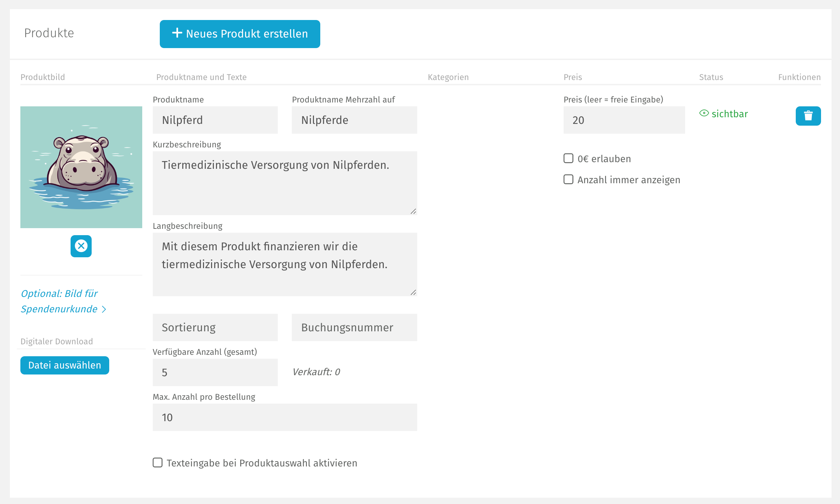
Task: Click Datei auswählen button
Action: pyautogui.click(x=65, y=365)
